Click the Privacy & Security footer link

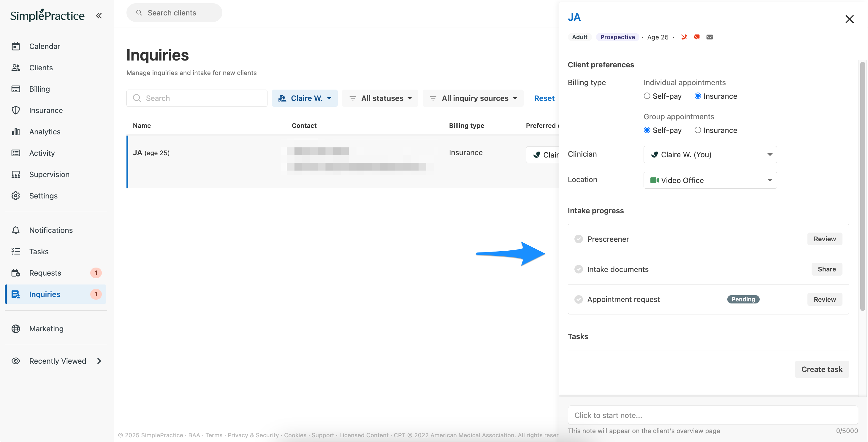click(x=253, y=435)
